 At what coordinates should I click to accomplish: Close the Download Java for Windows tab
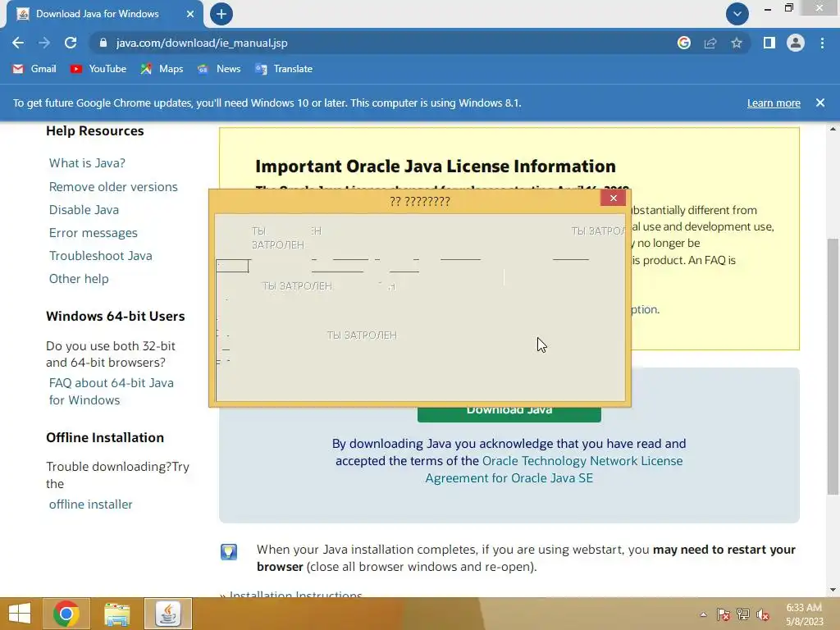190,14
